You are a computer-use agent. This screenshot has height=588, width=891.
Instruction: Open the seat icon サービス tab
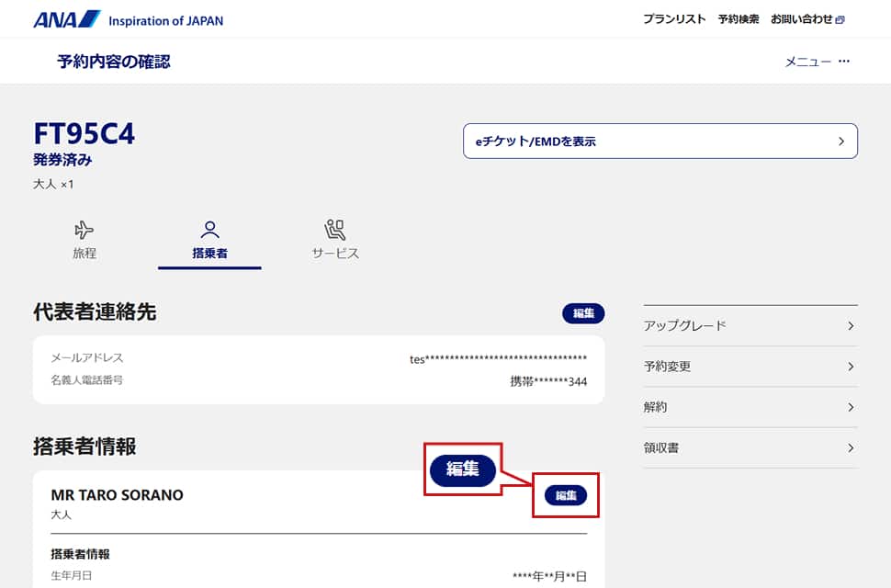tap(335, 230)
